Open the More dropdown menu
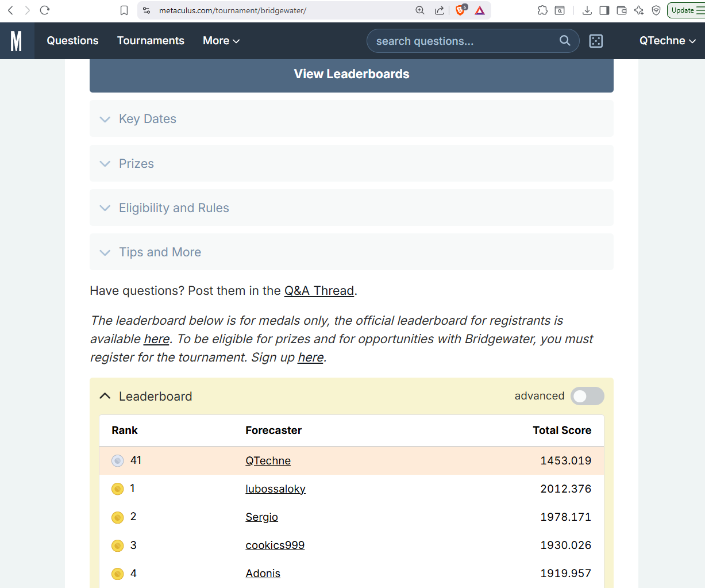 coord(221,41)
